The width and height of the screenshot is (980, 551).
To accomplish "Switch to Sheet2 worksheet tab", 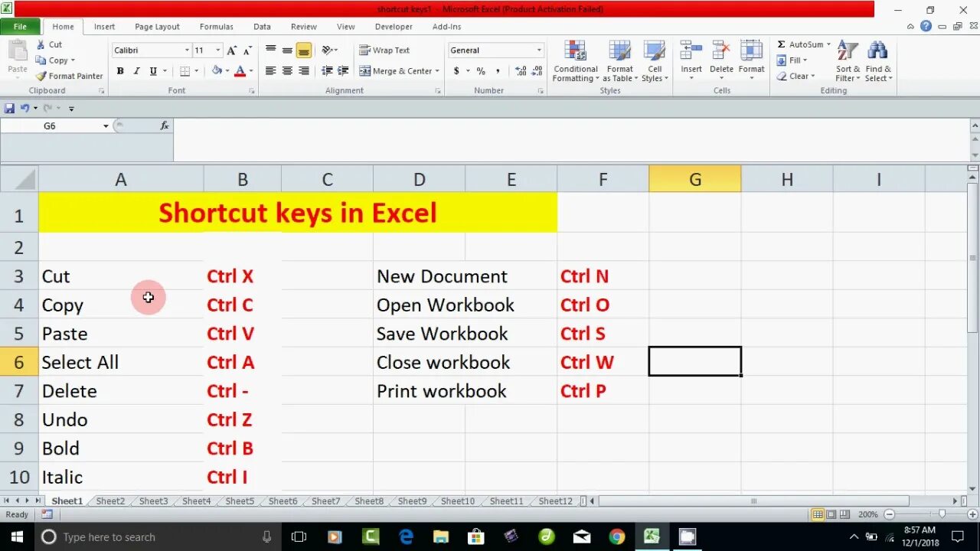I will 110,501.
